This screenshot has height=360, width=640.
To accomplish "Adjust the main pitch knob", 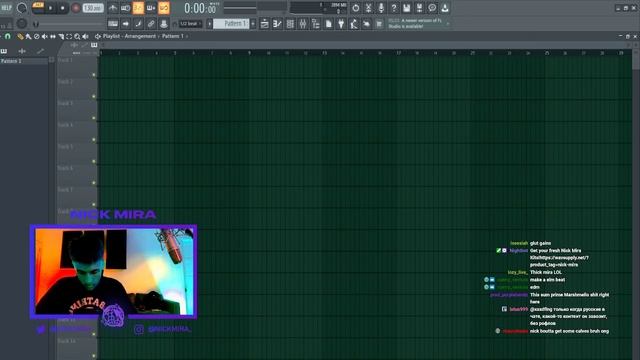I will (22, 24).
